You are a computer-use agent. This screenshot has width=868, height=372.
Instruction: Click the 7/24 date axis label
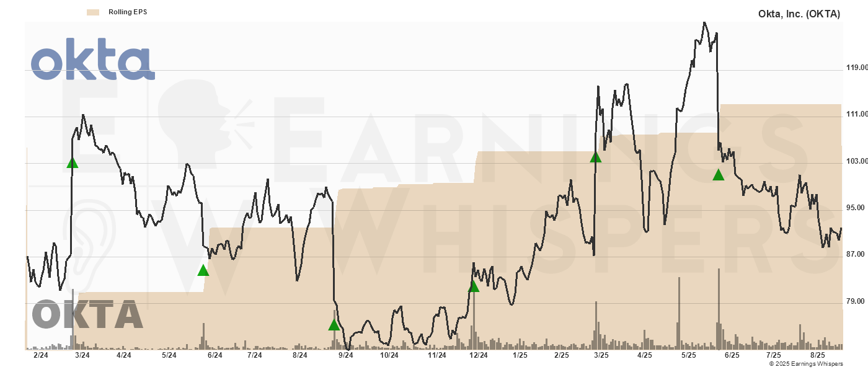pyautogui.click(x=254, y=355)
